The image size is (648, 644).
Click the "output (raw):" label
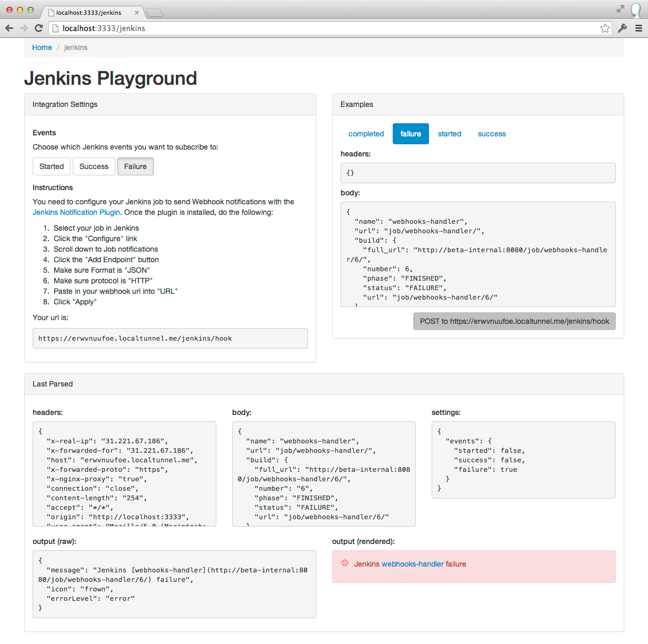[x=54, y=541]
